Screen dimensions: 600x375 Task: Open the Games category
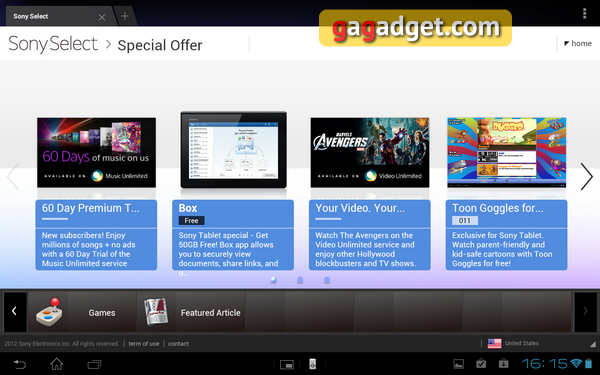tap(102, 313)
